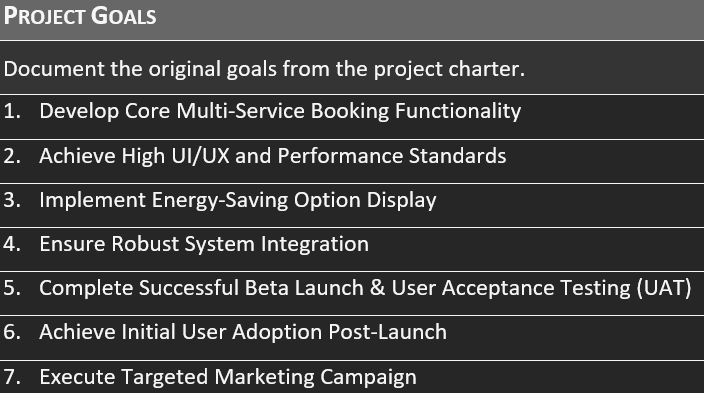
Task: Click the number 1 list marker
Action: click(12, 111)
